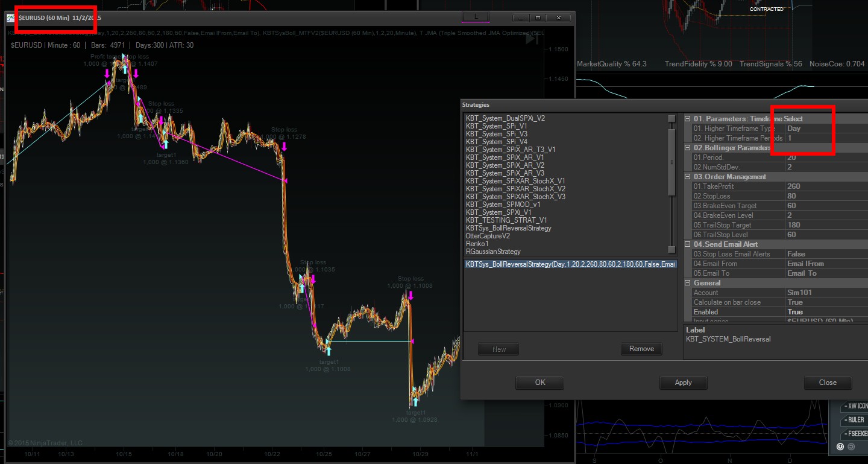Select Renko1 strategy
This screenshot has width=868, height=464.
tap(477, 244)
